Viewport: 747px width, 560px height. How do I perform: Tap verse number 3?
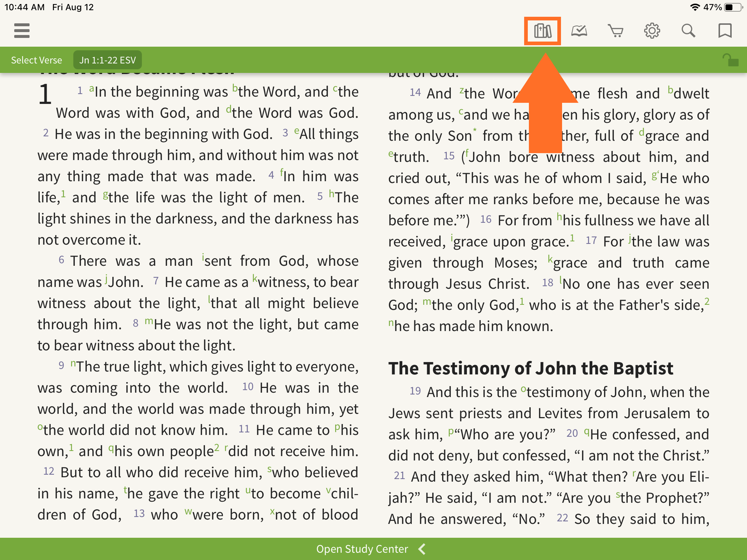click(x=285, y=133)
